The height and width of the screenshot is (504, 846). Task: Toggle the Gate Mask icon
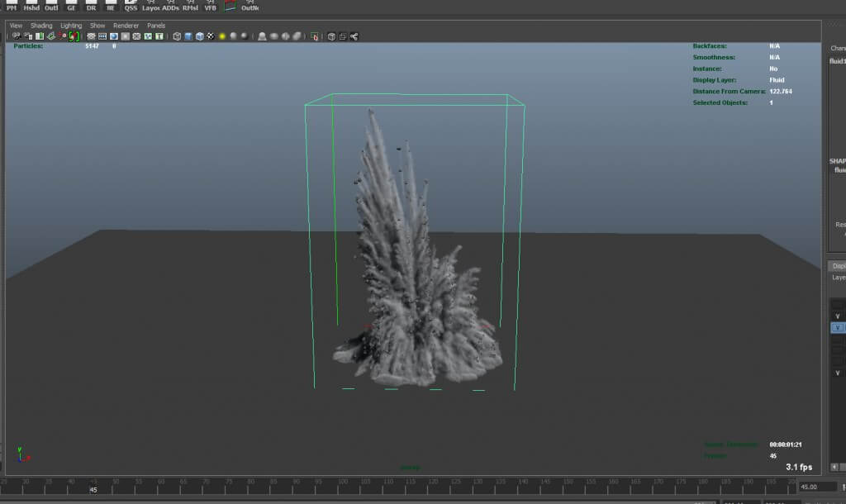(126, 36)
